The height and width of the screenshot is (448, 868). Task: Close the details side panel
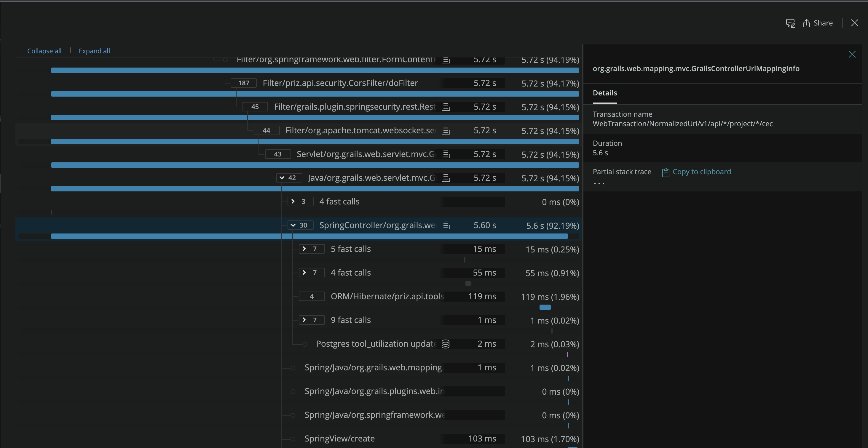[x=852, y=54]
